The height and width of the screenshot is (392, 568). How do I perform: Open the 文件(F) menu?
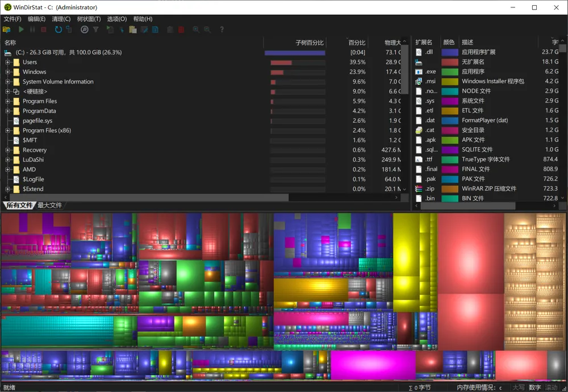coord(12,19)
